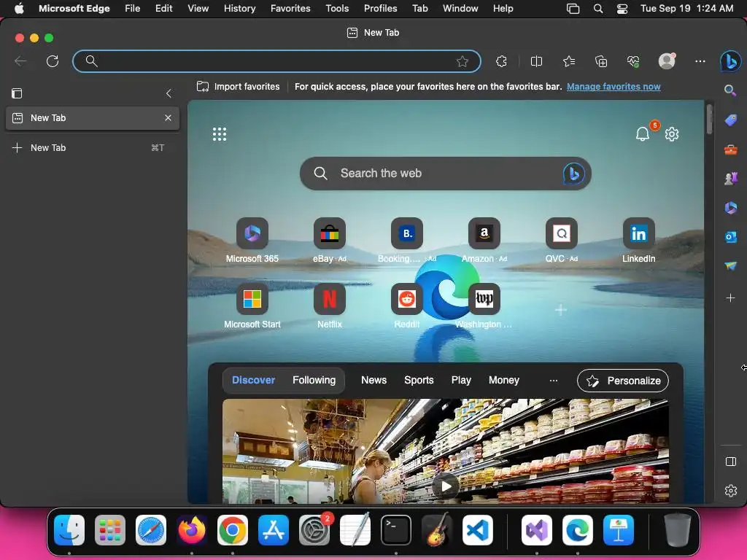
Task: Select the New Tab entry in vertical tabs
Action: tap(93, 118)
